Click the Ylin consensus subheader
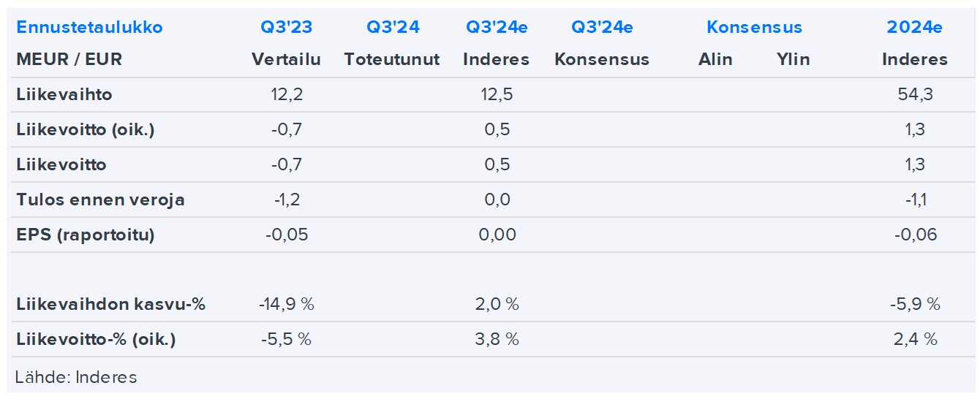Image resolution: width=980 pixels, height=399 pixels. (793, 60)
